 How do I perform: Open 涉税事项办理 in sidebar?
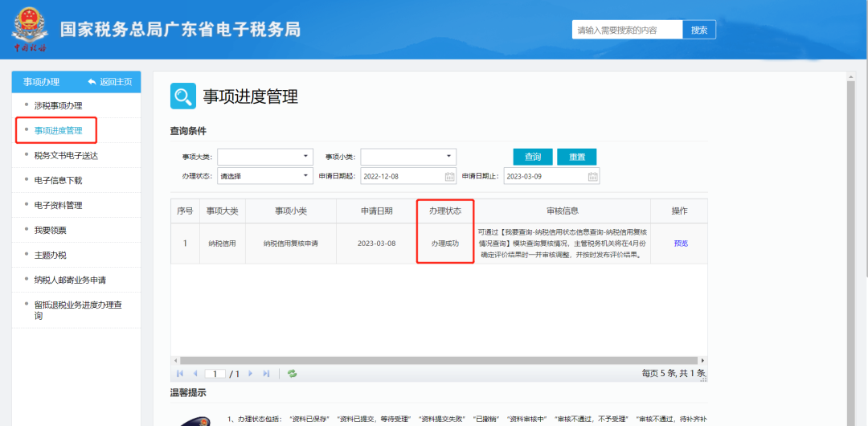click(x=58, y=106)
